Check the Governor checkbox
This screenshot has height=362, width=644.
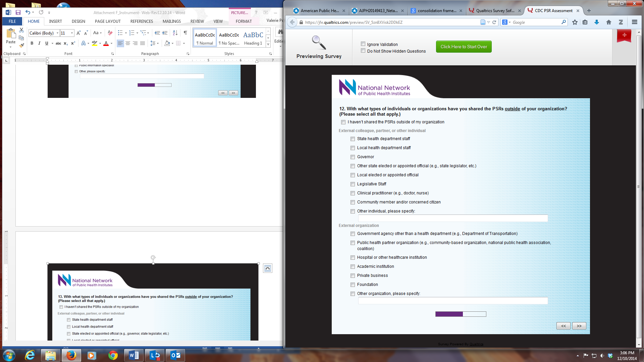(353, 157)
